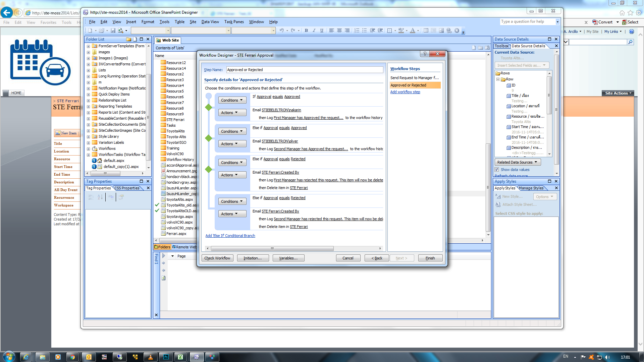Expand the Workflows folder in Folder List
This screenshot has width=644, height=362.
(x=89, y=148)
